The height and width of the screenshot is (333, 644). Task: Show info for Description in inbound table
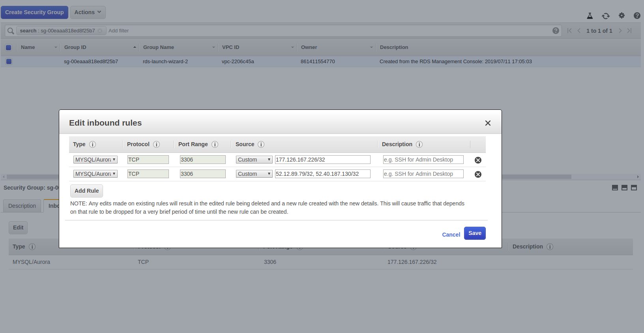pos(550,247)
